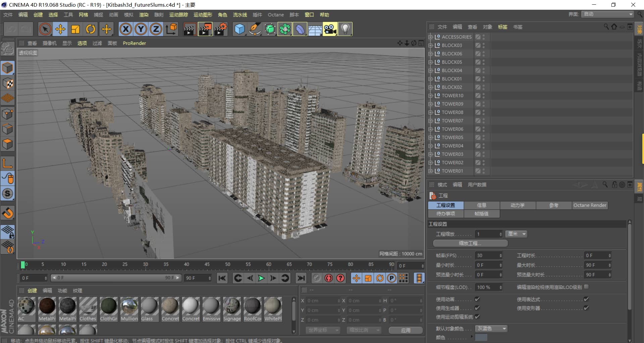Click the 缩放工程 button
Screen dimensions: 644x343
click(x=470, y=243)
